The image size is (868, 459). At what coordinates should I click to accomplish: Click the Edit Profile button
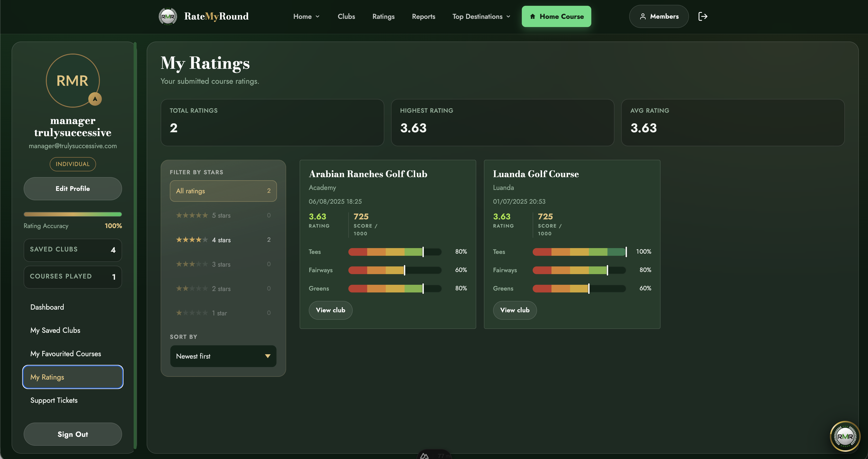pyautogui.click(x=73, y=189)
